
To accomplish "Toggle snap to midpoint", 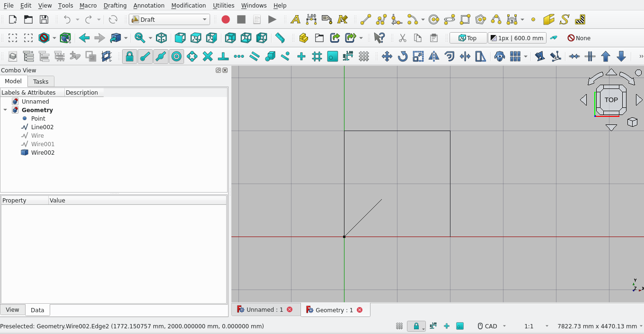I will coord(161,57).
